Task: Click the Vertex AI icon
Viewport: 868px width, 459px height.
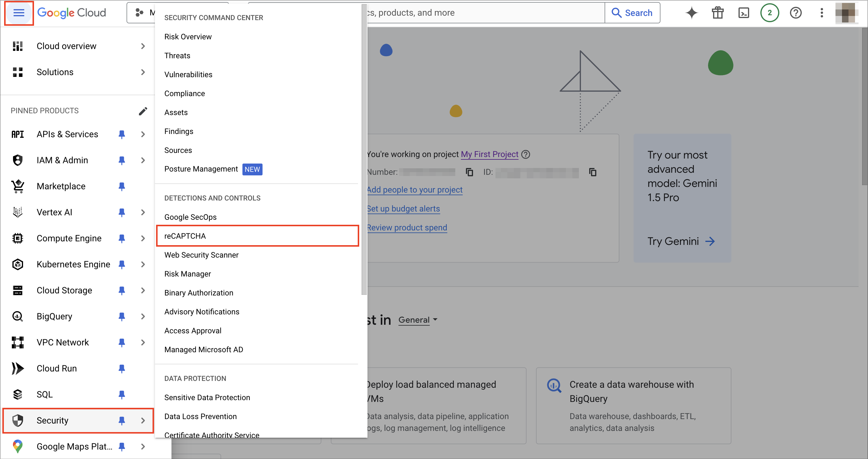Action: 17,212
